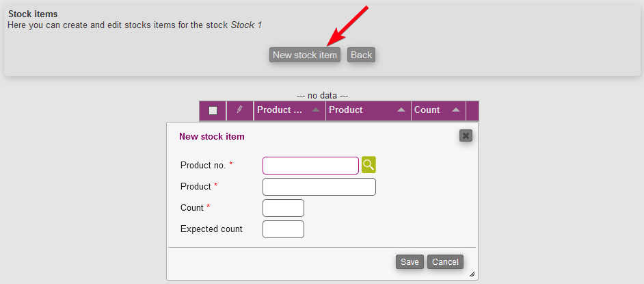Click the Count column header label
The image size is (644, 284).
pyautogui.click(x=427, y=110)
